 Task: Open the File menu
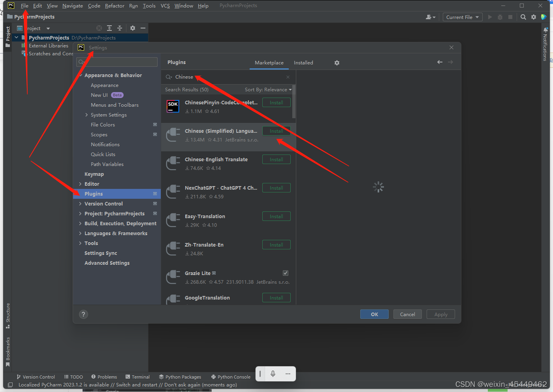point(24,6)
